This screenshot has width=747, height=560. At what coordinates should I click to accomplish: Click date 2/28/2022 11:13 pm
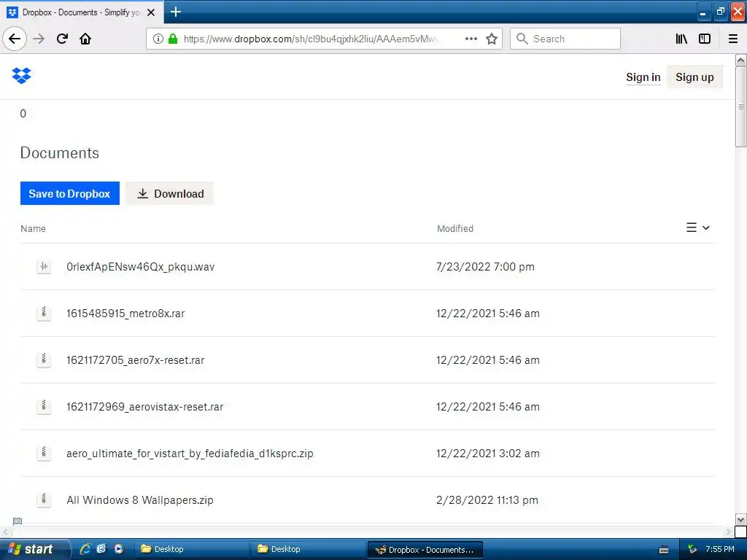click(487, 500)
